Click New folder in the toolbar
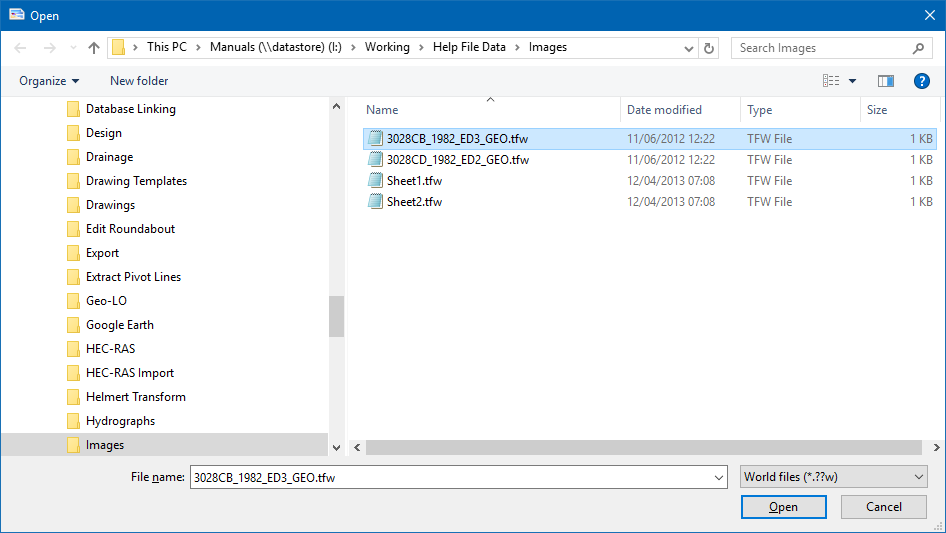 (x=139, y=81)
